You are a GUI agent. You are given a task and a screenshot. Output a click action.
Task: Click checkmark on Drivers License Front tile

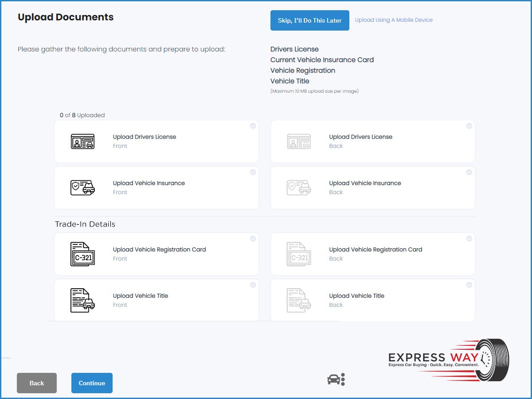(x=253, y=126)
